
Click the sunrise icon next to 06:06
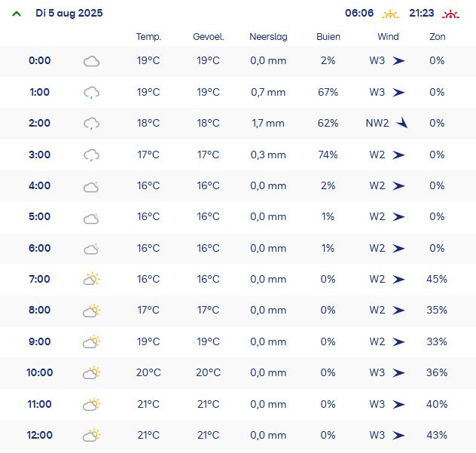[389, 14]
